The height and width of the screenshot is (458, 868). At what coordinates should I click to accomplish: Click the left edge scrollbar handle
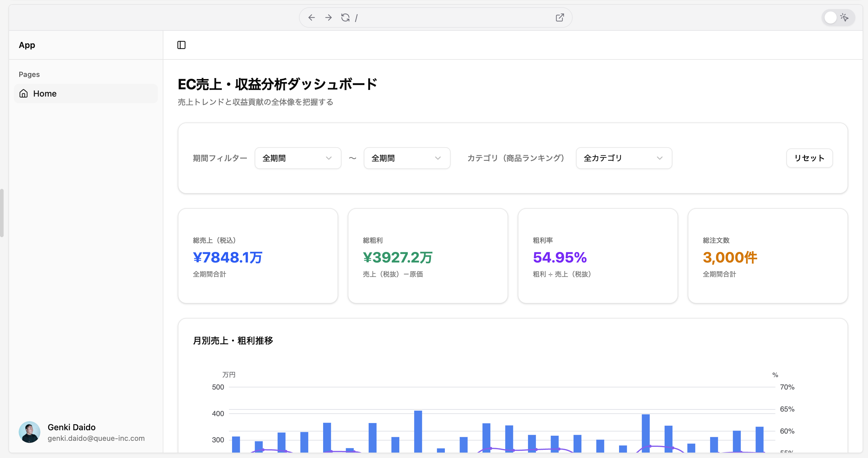pos(2,213)
